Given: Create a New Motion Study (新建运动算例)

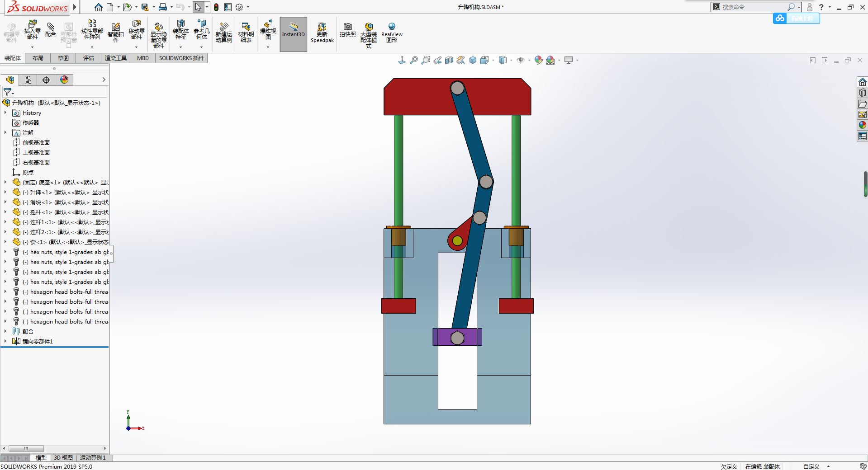Looking at the screenshot, I should click(223, 33).
